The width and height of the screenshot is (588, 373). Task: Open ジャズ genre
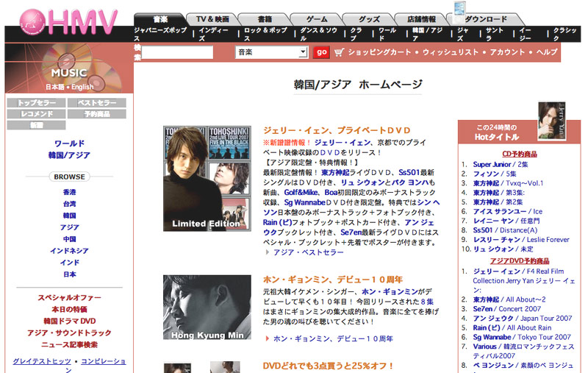pyautogui.click(x=463, y=34)
